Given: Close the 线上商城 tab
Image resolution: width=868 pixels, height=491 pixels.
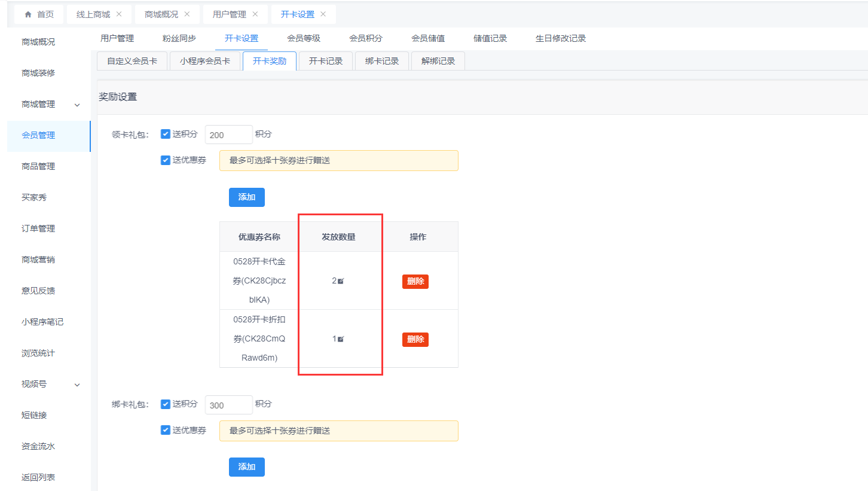Looking at the screenshot, I should click(119, 14).
